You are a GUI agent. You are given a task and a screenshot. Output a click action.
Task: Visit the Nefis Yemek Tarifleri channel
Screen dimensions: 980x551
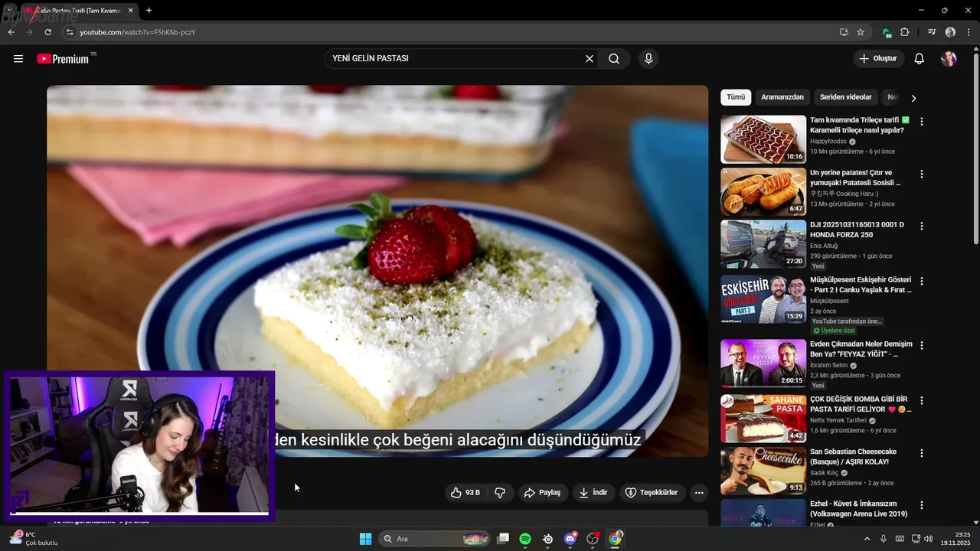838,420
